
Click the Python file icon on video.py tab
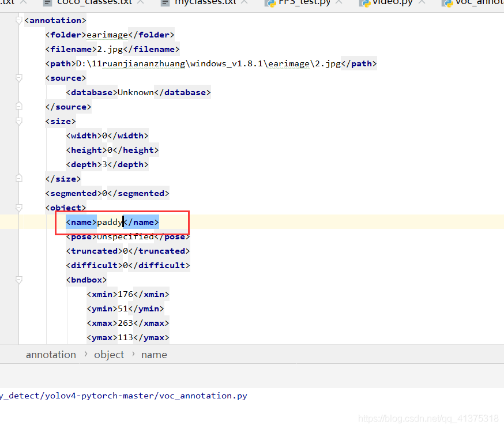point(364,3)
